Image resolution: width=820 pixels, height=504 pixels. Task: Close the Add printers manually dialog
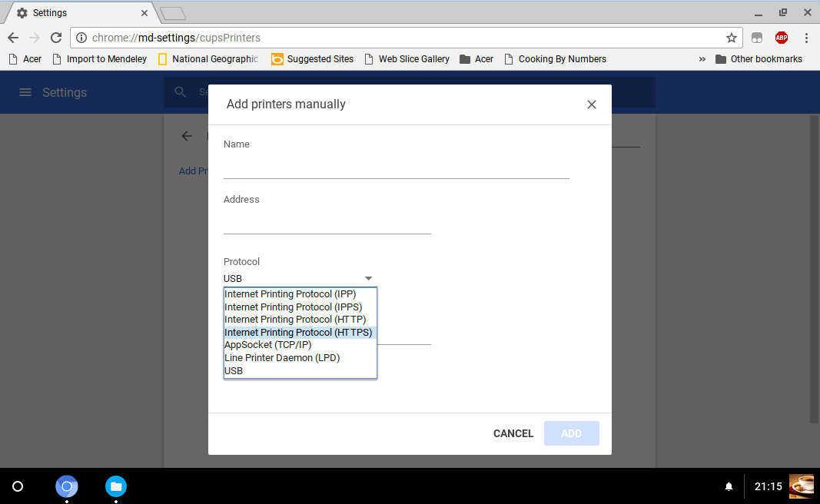coord(592,104)
